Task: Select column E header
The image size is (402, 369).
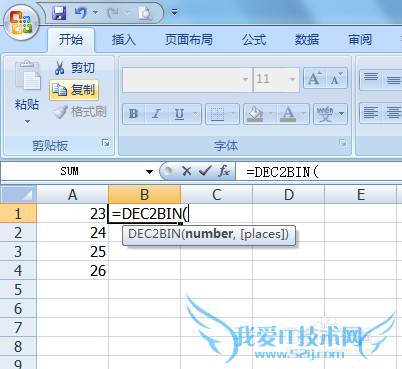Action: tap(360, 194)
